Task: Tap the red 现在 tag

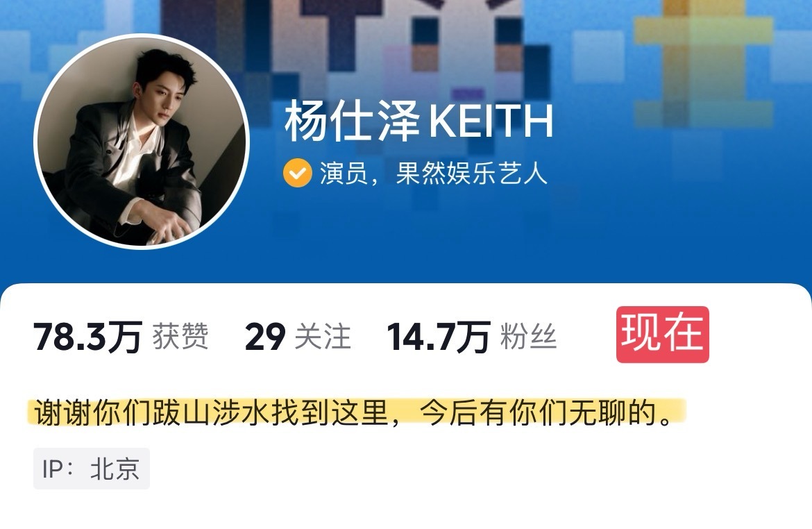Action: [662, 334]
